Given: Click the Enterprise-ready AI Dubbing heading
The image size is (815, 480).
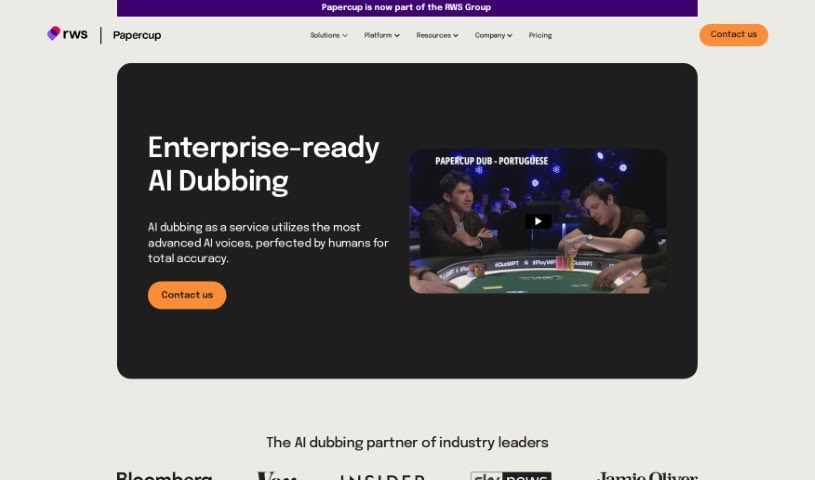Looking at the screenshot, I should coord(264,164).
